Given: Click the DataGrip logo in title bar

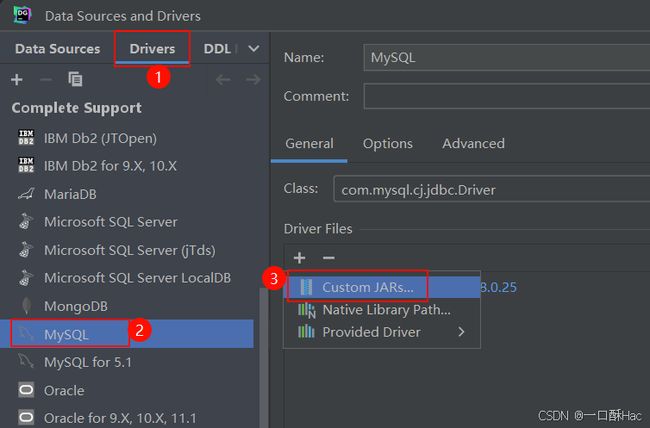Looking at the screenshot, I should coord(22,15).
